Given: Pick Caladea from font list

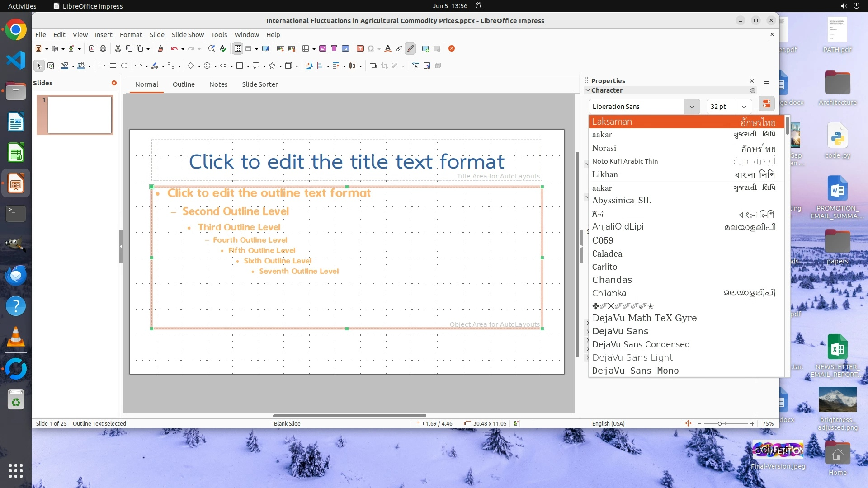Looking at the screenshot, I should click(x=607, y=253).
